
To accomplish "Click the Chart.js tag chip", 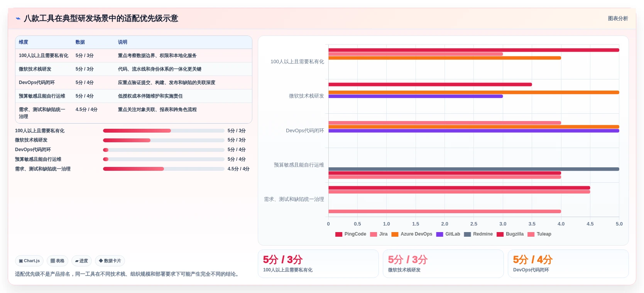I will (29, 261).
